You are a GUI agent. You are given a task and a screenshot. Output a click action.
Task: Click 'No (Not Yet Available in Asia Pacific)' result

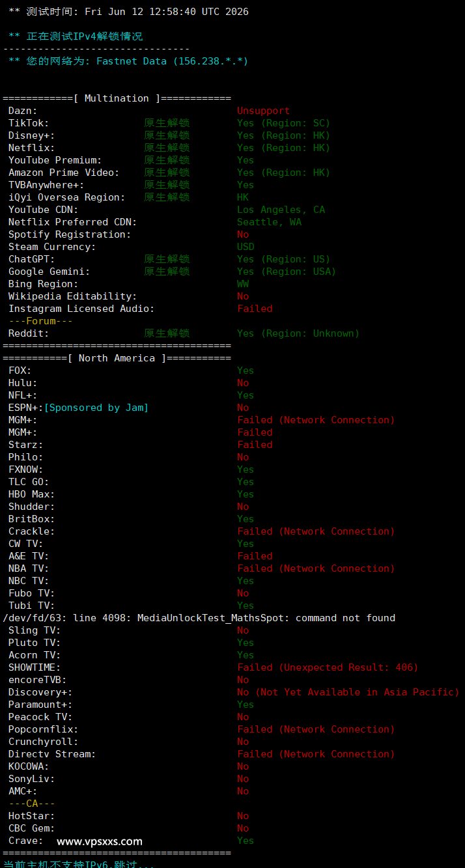click(x=348, y=692)
